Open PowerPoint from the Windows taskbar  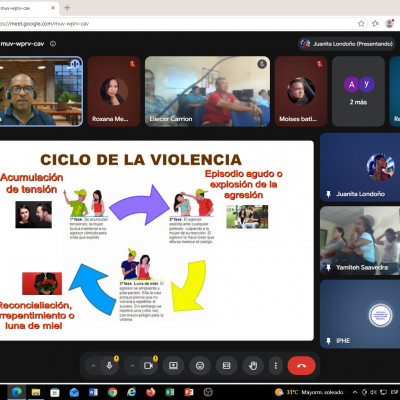pos(189,392)
